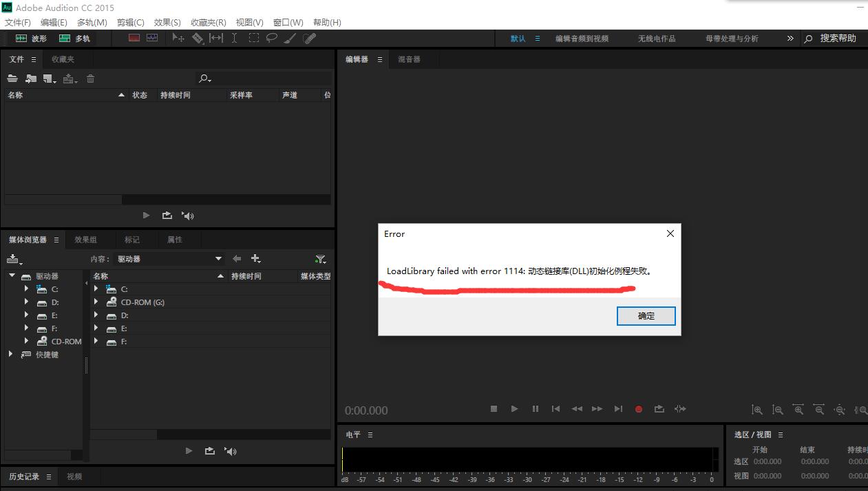Toggle spectral frequency display icon

coord(134,38)
